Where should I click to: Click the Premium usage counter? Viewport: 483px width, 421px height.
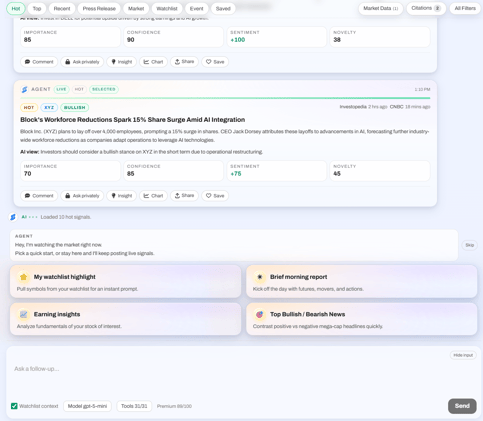[174, 406]
